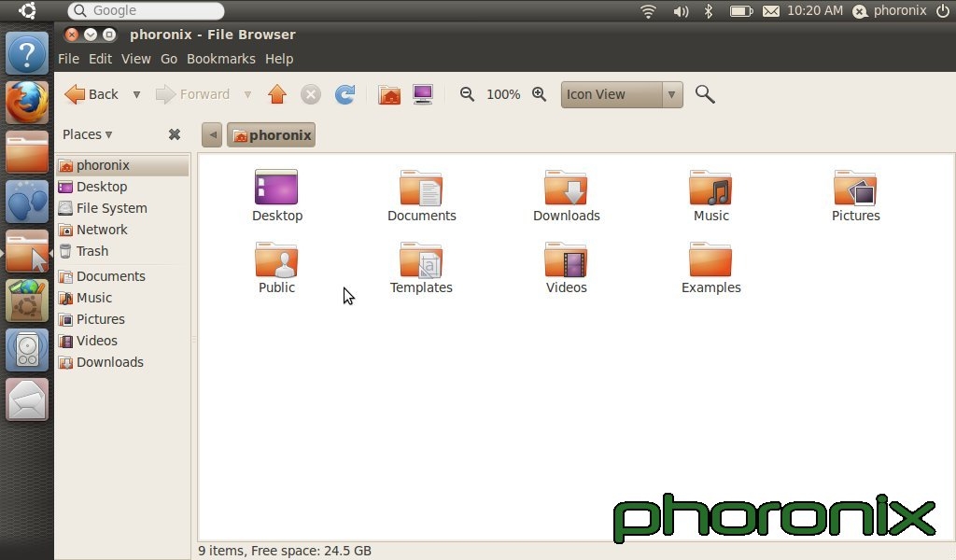Close the Places side pane
956x560 pixels.
pos(175,134)
